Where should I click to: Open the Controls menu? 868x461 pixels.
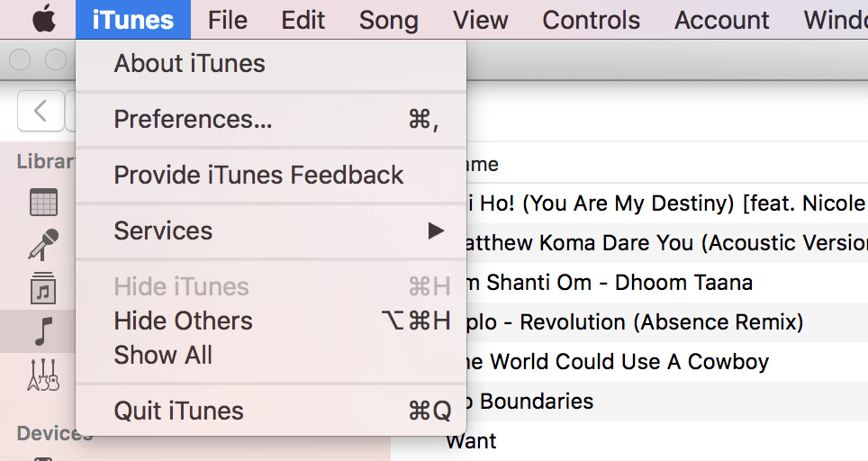pyautogui.click(x=591, y=20)
